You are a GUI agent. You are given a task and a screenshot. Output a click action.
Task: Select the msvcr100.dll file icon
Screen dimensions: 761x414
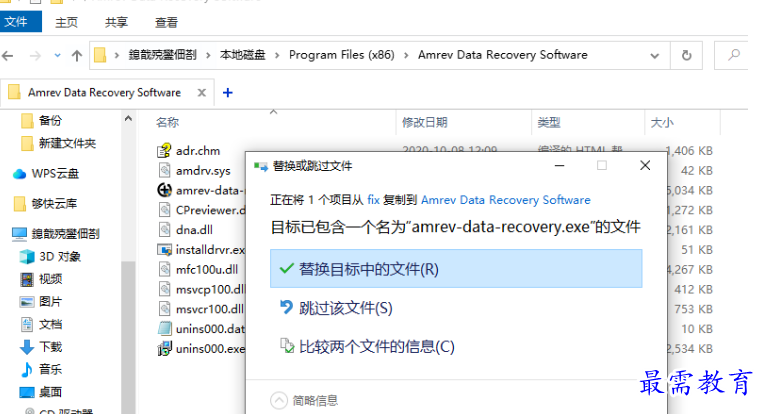[165, 309]
